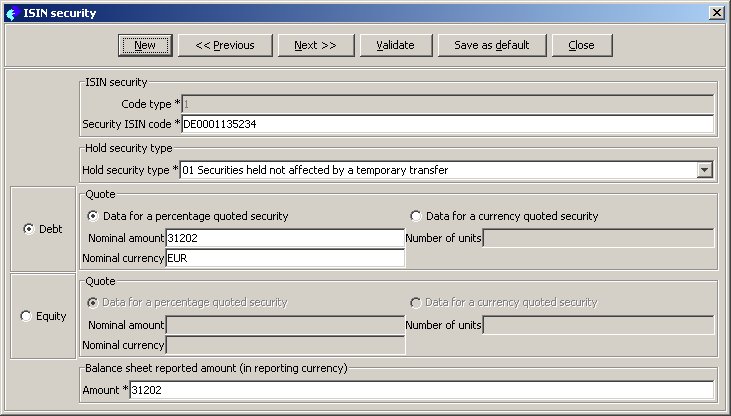Screen dimensions: 731x416
Task: Click the application icon in title bar
Action: coord(11,12)
